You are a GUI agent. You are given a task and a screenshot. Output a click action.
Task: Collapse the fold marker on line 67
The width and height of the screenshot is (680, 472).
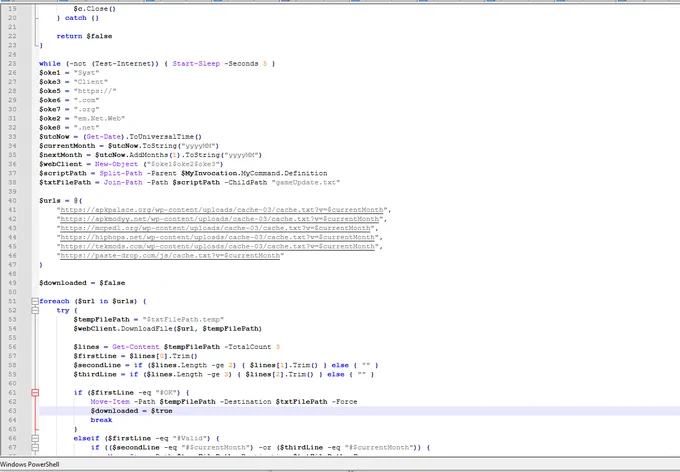coord(35,447)
